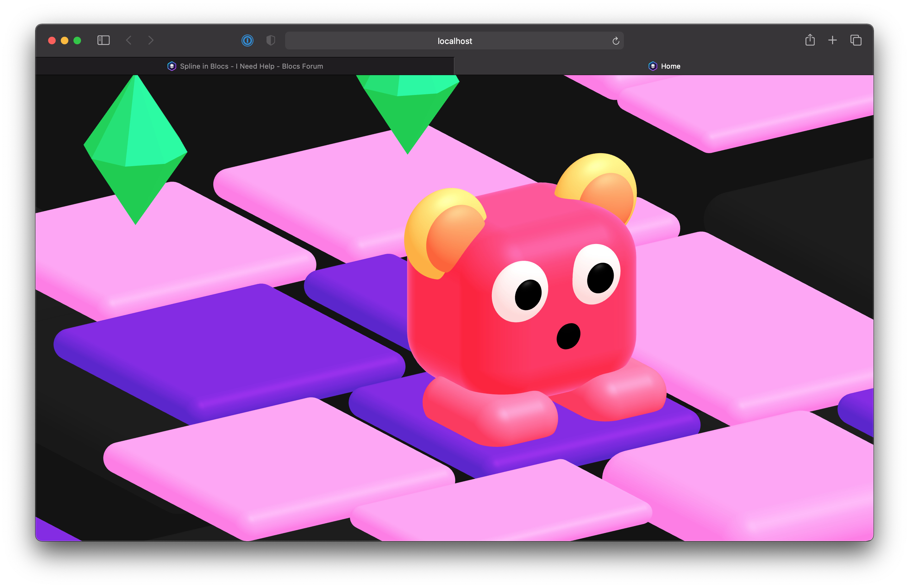Screen dimensions: 909x588
Task: Open the 1Password extension icon
Action: tap(248, 41)
